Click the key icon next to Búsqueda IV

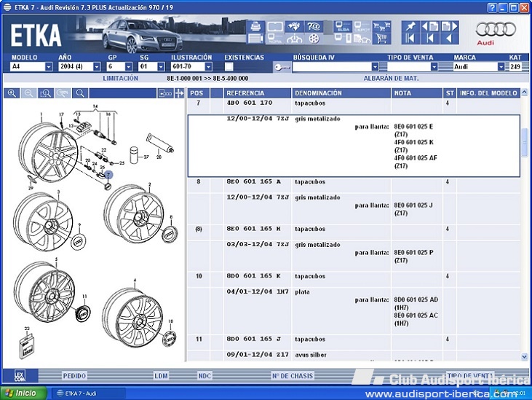282,67
